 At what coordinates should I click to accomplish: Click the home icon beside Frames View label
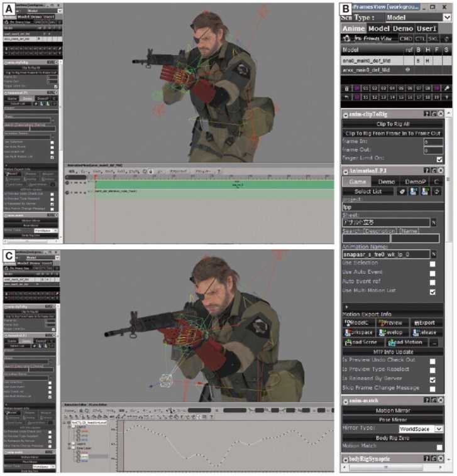point(347,38)
